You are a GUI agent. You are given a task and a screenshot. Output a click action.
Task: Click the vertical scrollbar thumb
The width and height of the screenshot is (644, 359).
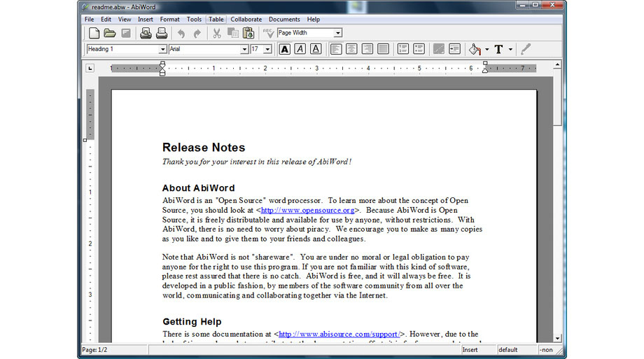point(557,97)
